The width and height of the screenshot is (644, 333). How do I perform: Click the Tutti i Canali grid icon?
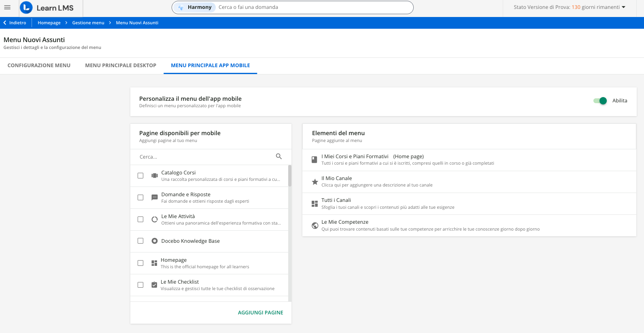coord(315,204)
